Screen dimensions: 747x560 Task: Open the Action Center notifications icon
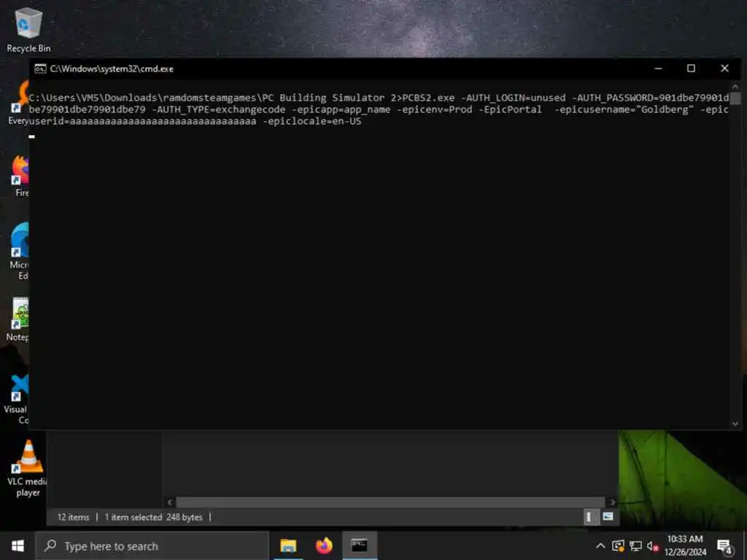point(724,546)
